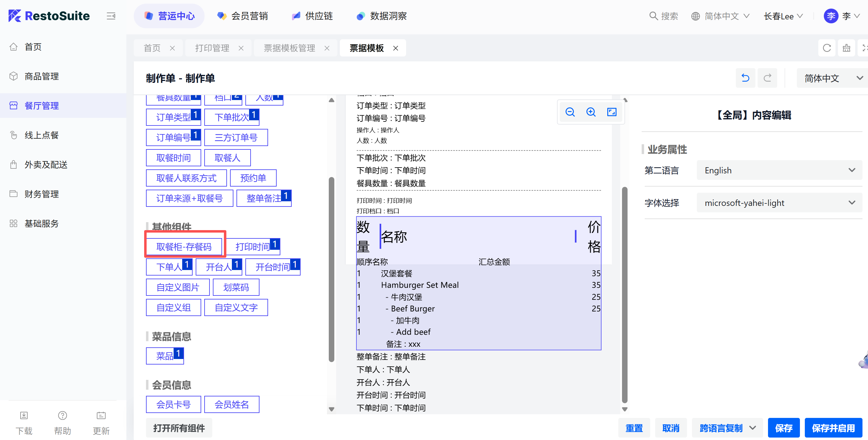Click the 打开所有组件 button
The image size is (868, 440).
click(179, 428)
